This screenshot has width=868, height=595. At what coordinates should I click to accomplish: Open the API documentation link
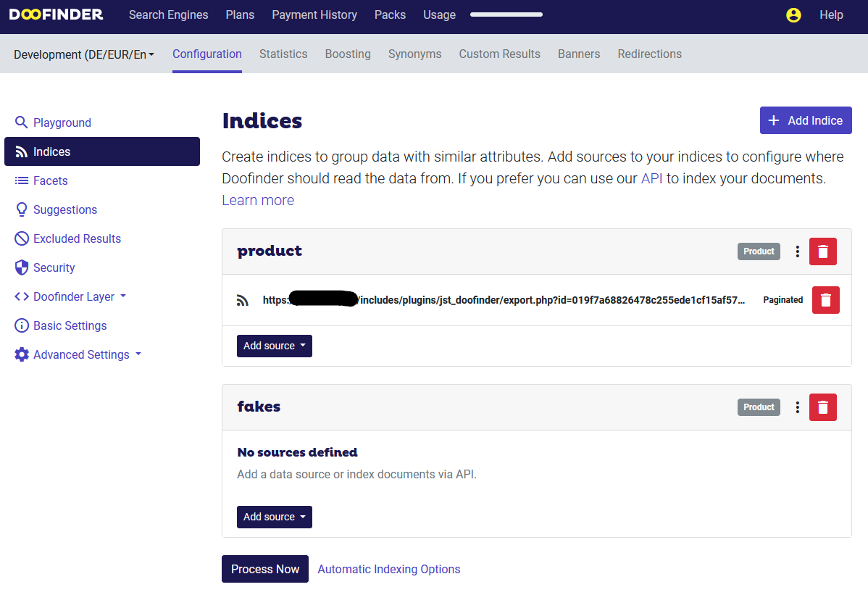click(651, 178)
